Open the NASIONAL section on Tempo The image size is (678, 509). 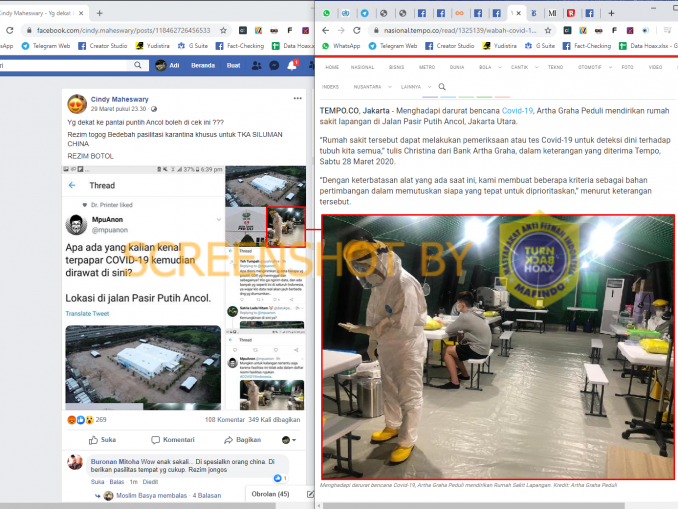tap(362, 67)
